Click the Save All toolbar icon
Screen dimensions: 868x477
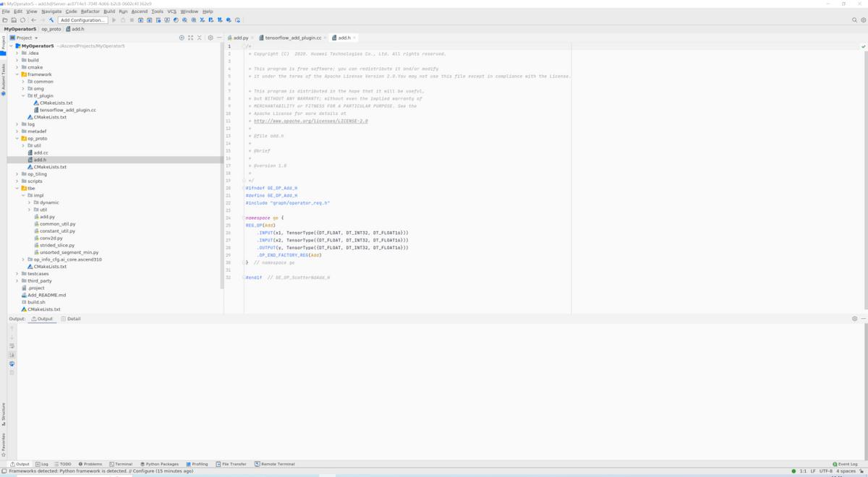14,20
